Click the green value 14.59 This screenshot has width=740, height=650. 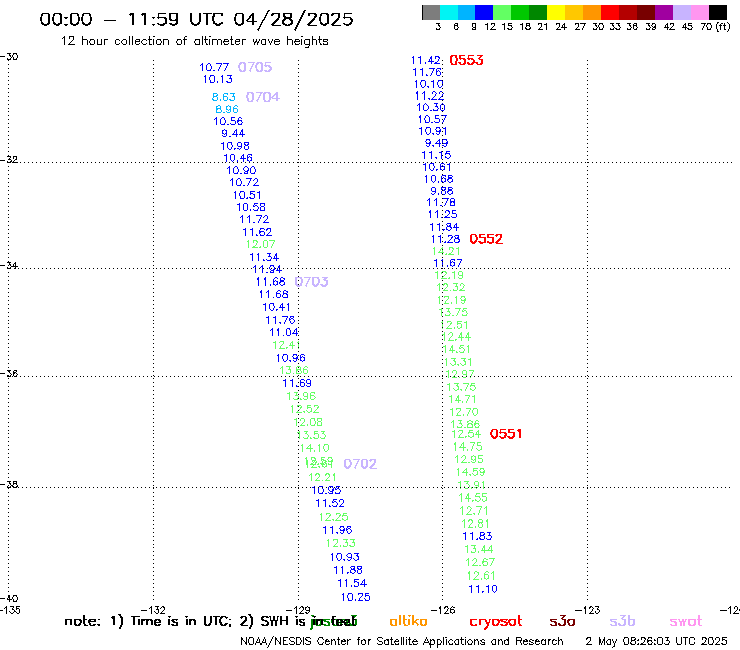click(x=471, y=472)
